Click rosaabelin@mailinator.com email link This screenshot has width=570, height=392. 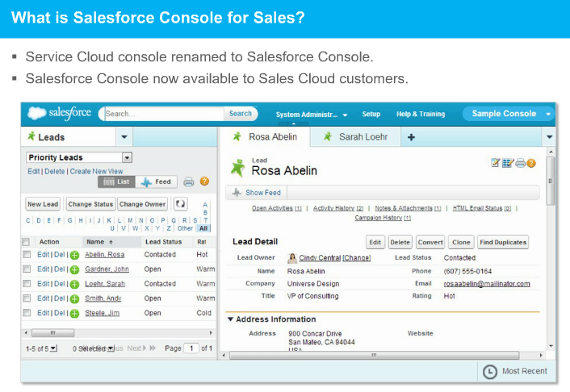click(487, 284)
